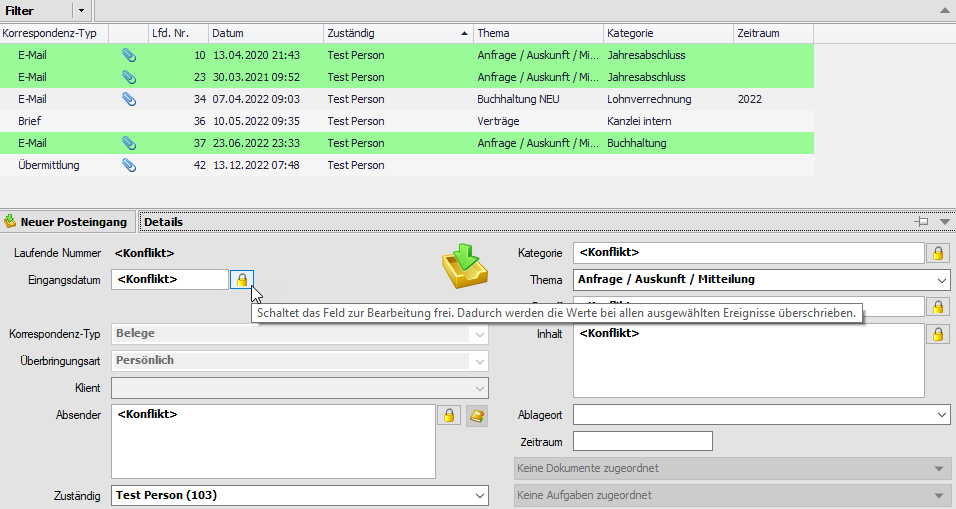The width and height of the screenshot is (956, 509).
Task: Select the row dated 13.04.2020 21:43
Action: [407, 55]
